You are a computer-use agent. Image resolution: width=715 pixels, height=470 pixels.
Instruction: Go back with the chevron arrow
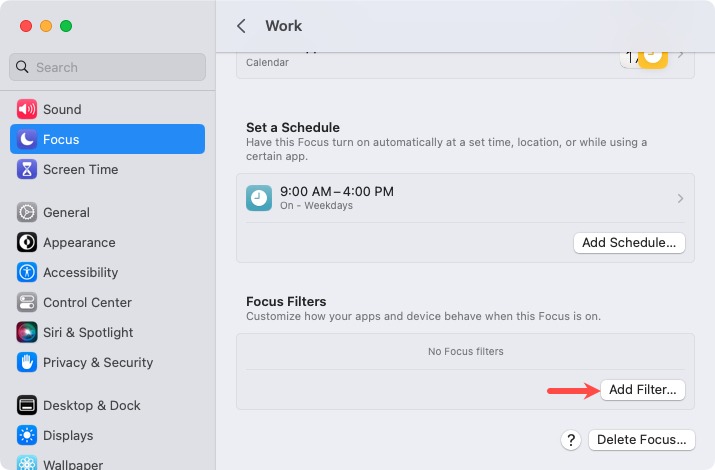pyautogui.click(x=241, y=26)
